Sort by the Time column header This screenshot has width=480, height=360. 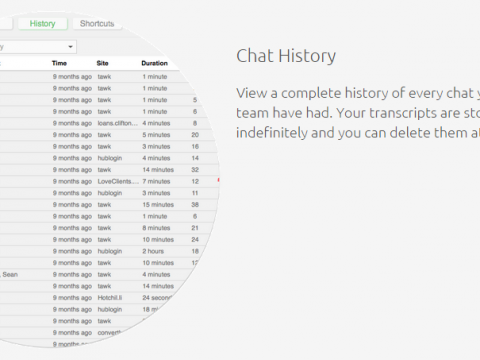59,63
